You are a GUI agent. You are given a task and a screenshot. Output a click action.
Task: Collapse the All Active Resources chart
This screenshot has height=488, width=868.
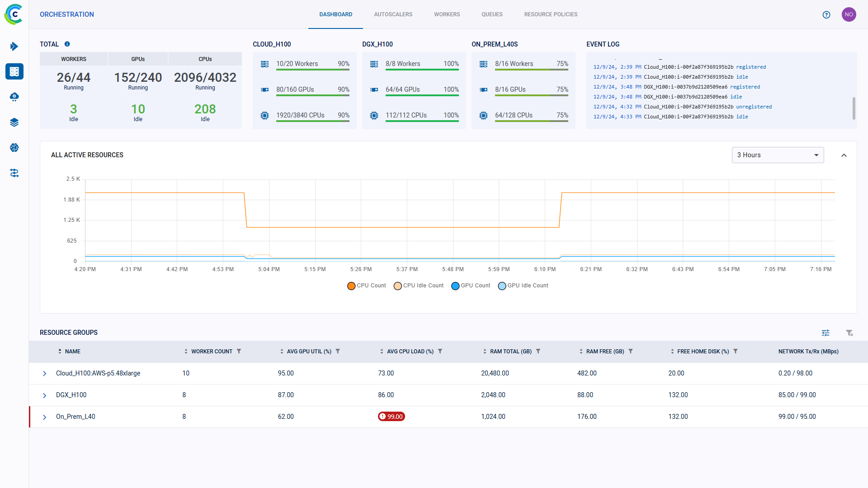(x=844, y=155)
